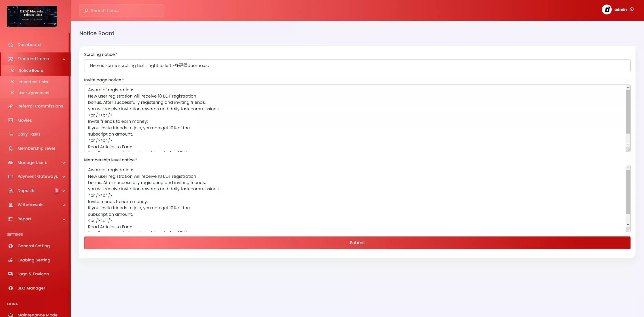The height and width of the screenshot is (317, 644).
Task: Open User Agreement submenu item
Action: (34, 93)
